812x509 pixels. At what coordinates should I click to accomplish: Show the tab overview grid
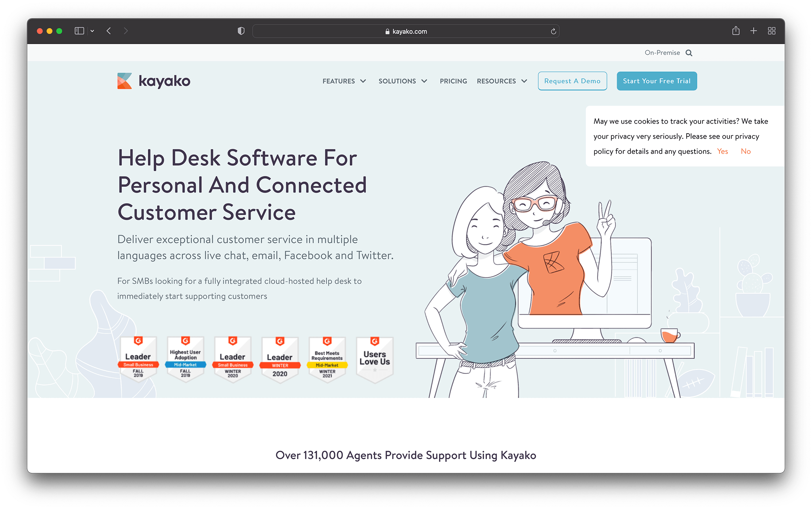772,31
